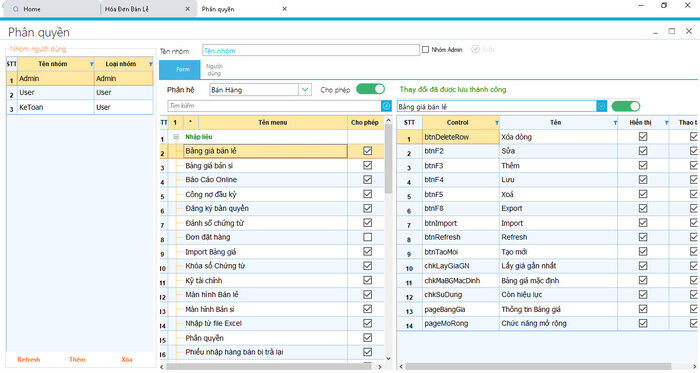Click the filter icon on Tên column
Image resolution: width=700 pixels, height=373 pixels.
pos(615,123)
